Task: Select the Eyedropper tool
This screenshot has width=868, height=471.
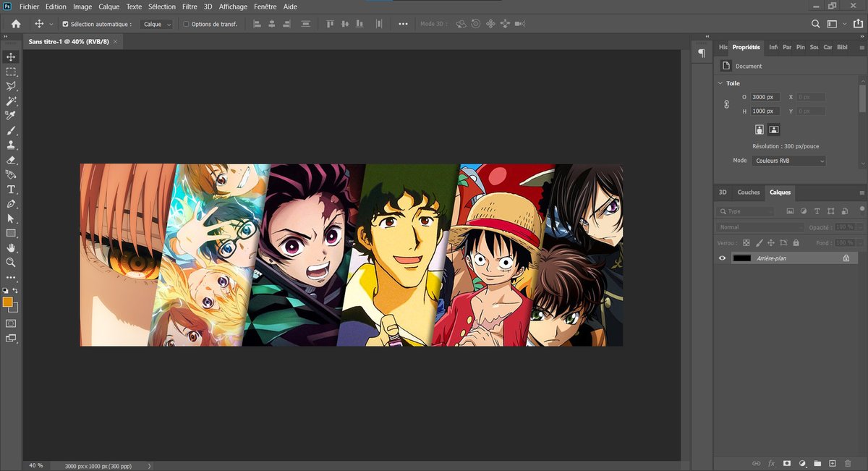Action: (x=11, y=116)
